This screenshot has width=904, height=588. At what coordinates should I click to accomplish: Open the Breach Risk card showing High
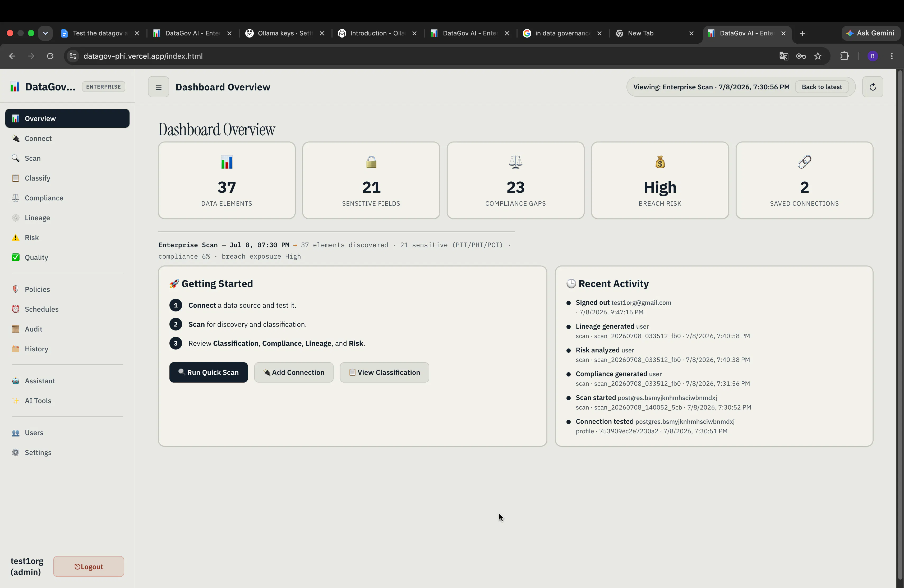tap(660, 180)
